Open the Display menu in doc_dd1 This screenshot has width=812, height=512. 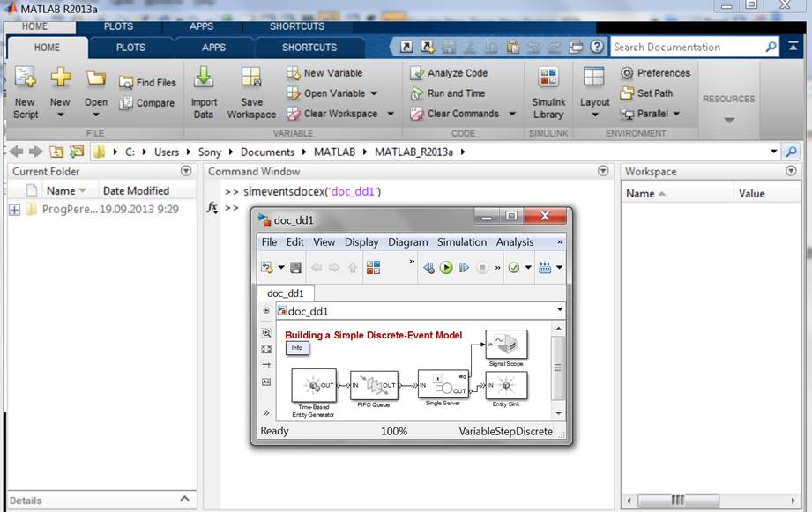361,242
